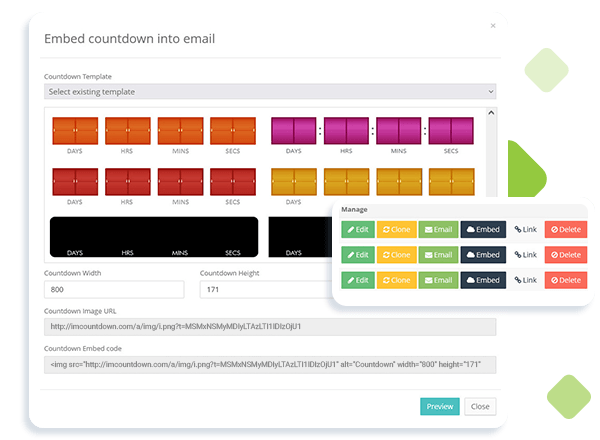Click the dropdown chevron of template selector

click(490, 92)
